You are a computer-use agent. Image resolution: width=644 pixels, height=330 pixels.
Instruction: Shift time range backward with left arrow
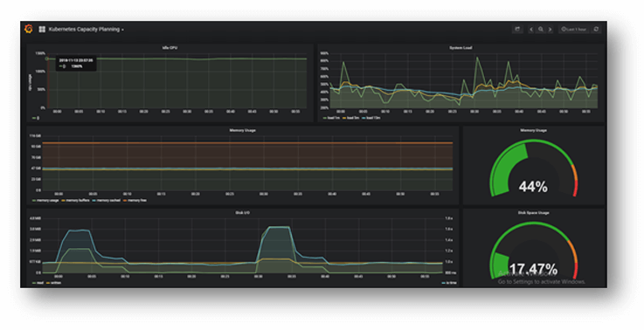(x=531, y=29)
